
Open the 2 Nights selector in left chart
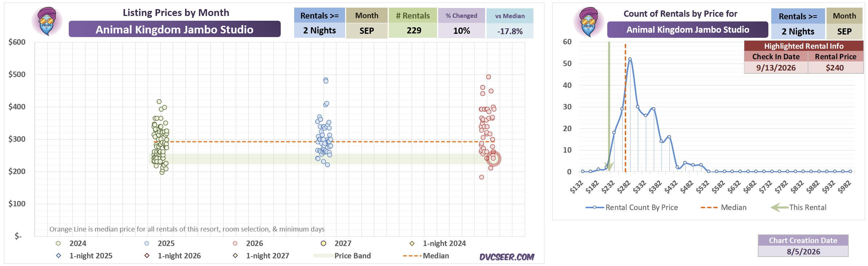coord(320,31)
